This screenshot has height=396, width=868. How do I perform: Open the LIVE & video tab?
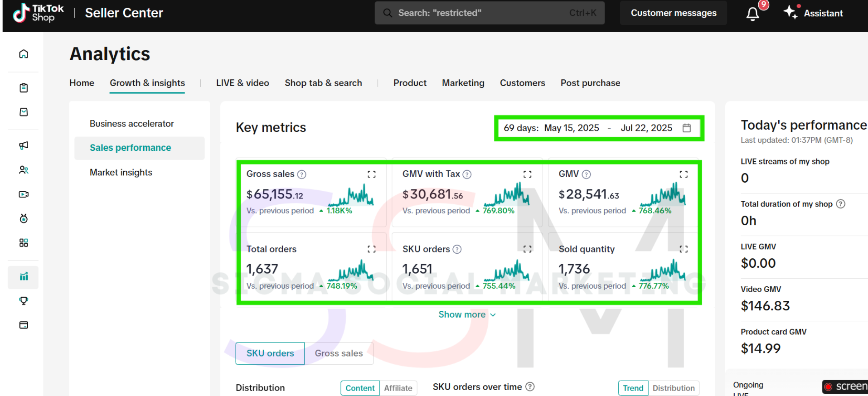pos(242,83)
